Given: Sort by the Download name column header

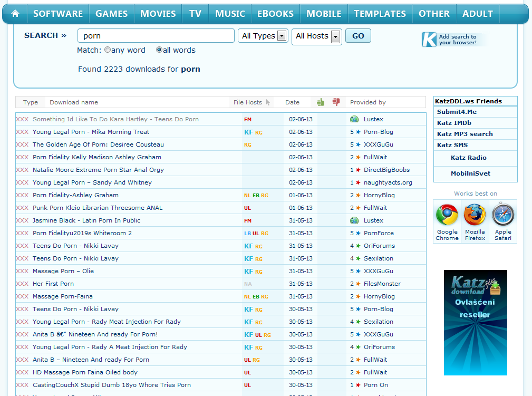Looking at the screenshot, I should pos(74,102).
